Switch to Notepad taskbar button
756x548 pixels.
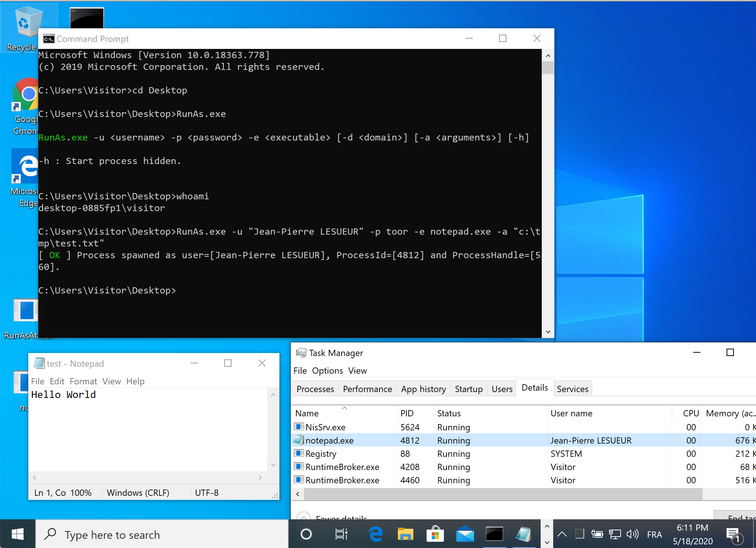[524, 534]
